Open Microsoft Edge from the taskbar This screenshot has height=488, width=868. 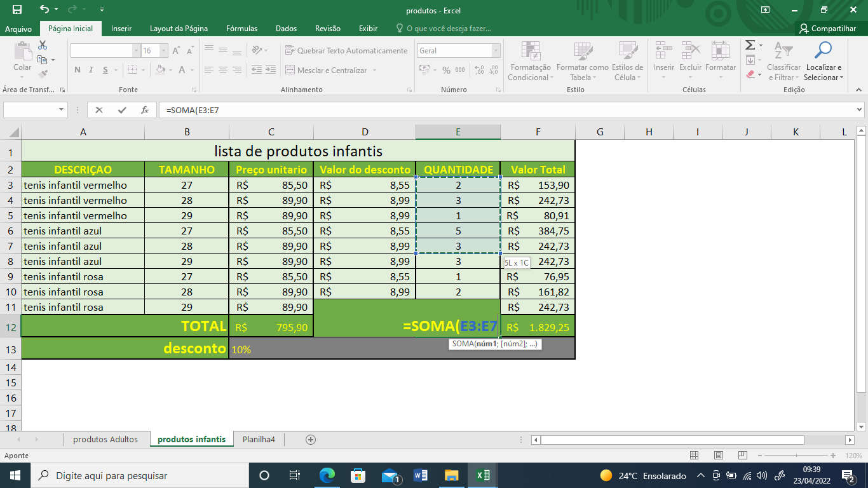point(327,475)
